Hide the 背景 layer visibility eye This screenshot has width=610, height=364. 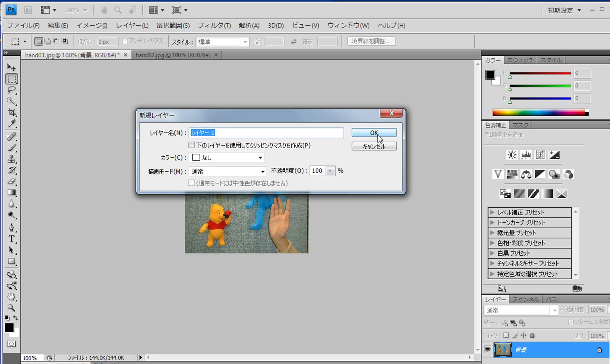coord(487,349)
